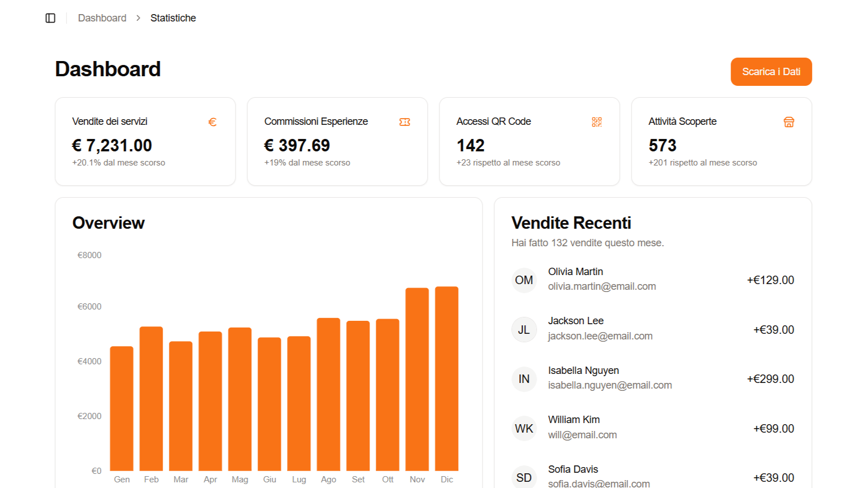Screen dimensions: 868x488
Task: Open the Accessi QR Code card
Action: pyautogui.click(x=529, y=141)
